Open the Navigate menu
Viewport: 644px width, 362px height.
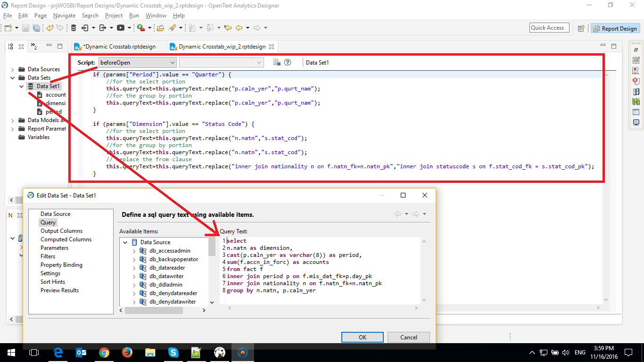tap(64, 16)
